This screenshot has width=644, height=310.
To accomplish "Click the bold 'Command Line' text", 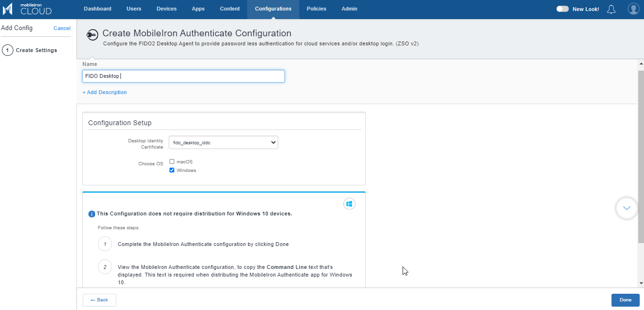I will pos(287,267).
